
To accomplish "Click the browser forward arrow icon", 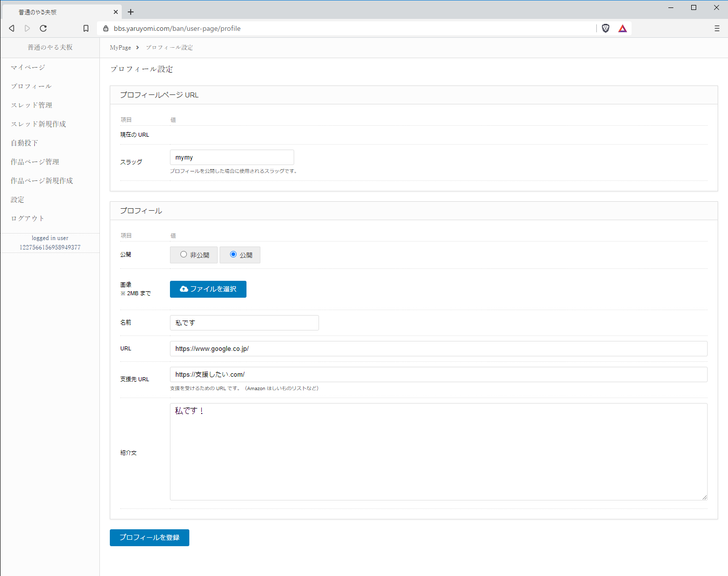I will pos(27,28).
